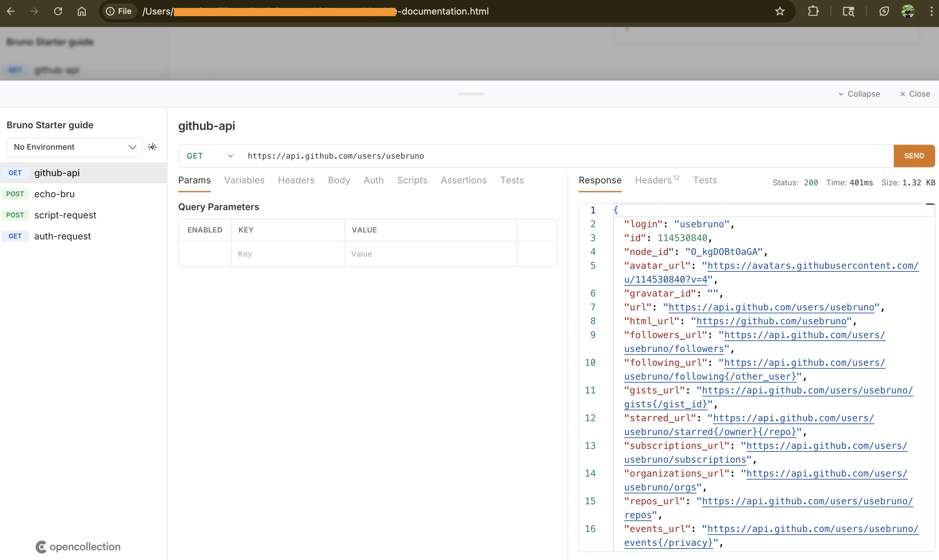Collapse the request panel
The height and width of the screenshot is (560, 939).
click(x=859, y=94)
